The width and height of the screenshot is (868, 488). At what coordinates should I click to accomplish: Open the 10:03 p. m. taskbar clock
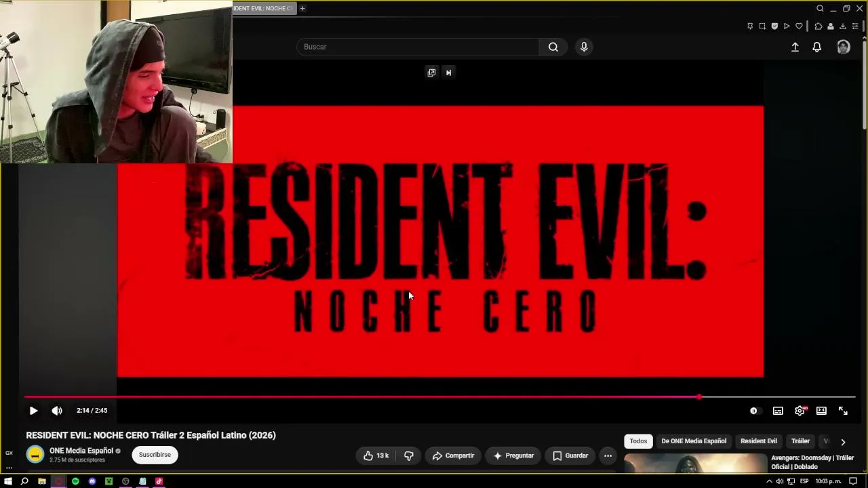[x=828, y=481]
